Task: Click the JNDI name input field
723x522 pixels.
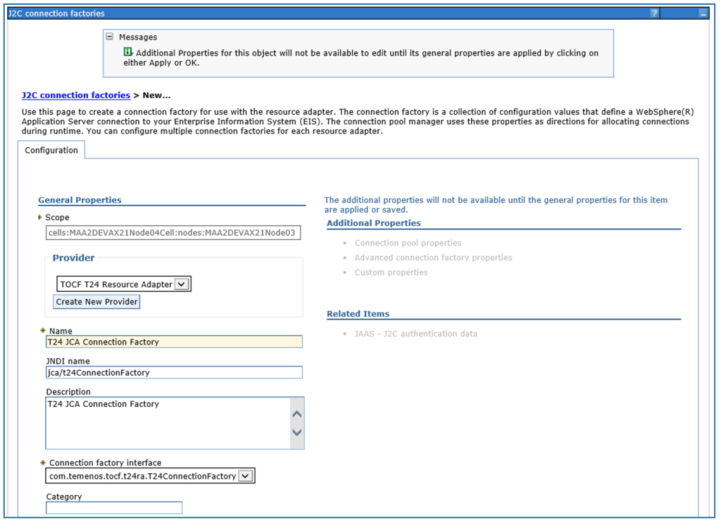Action: (x=173, y=372)
